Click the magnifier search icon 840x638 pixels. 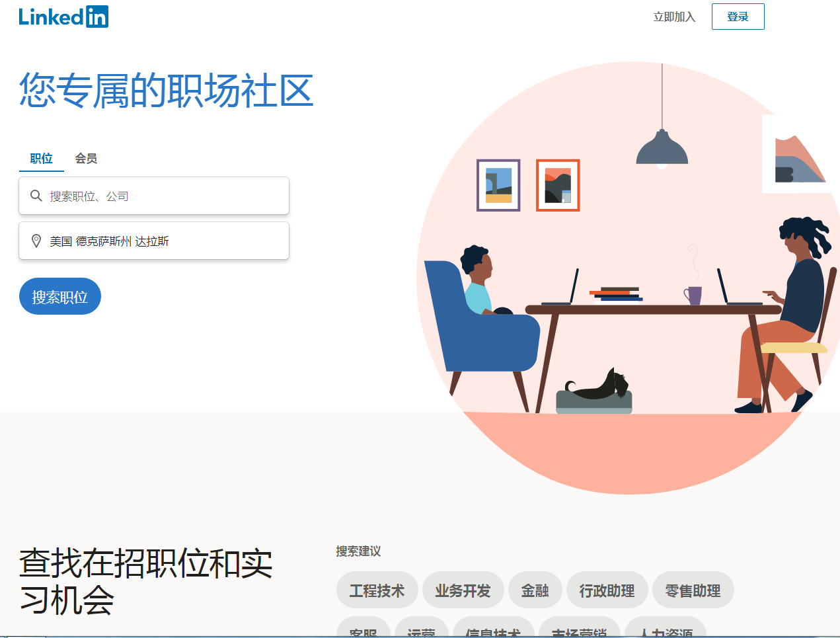coord(36,196)
